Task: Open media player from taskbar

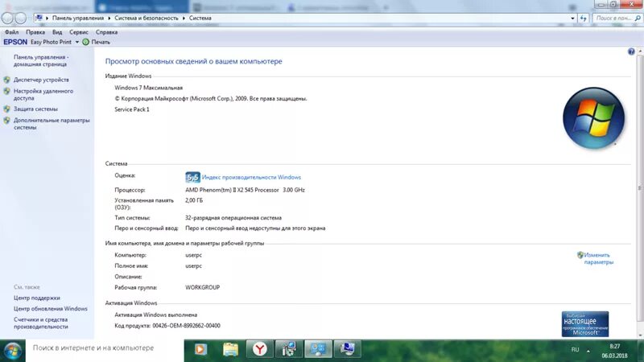Action: click(x=200, y=349)
